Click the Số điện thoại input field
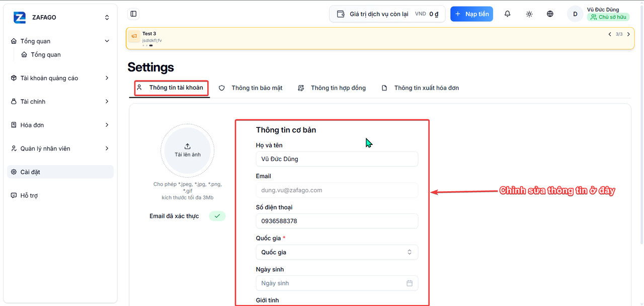 pyautogui.click(x=337, y=221)
